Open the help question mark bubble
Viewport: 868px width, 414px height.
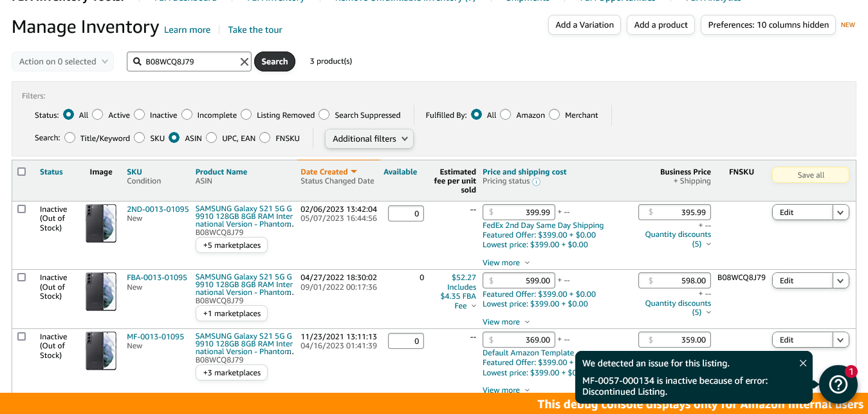pos(838,384)
